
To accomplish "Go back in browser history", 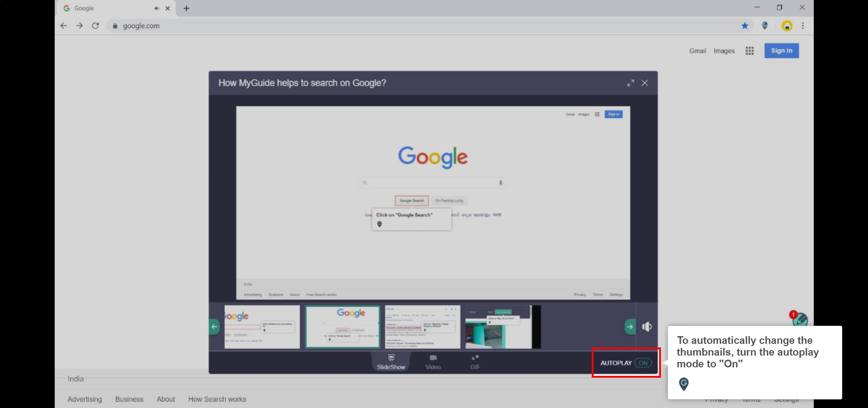I will tap(64, 26).
